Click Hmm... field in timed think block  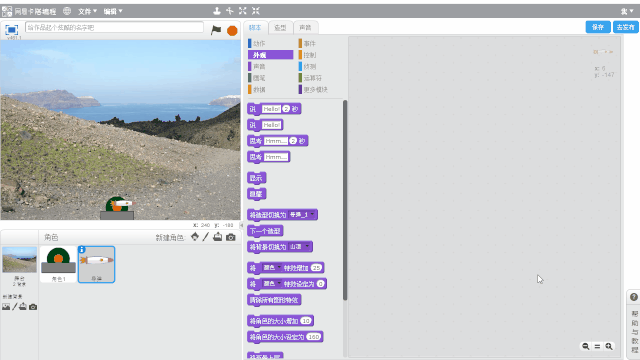276,141
